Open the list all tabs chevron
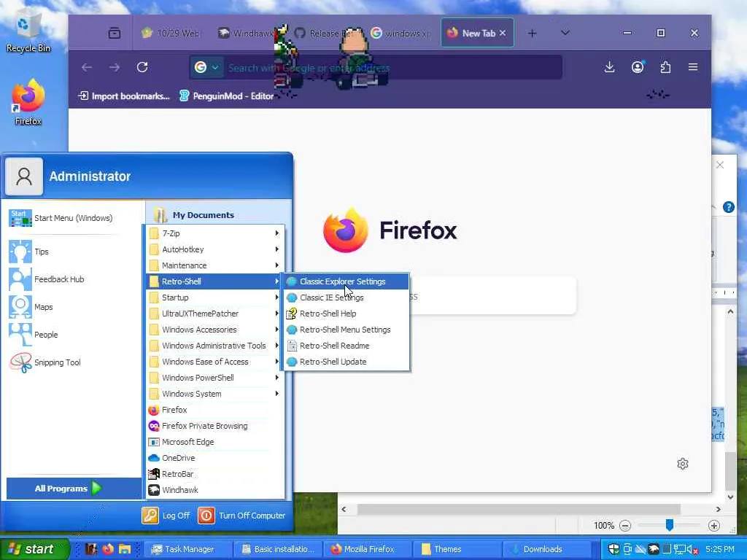The height and width of the screenshot is (560, 747). pyautogui.click(x=565, y=33)
